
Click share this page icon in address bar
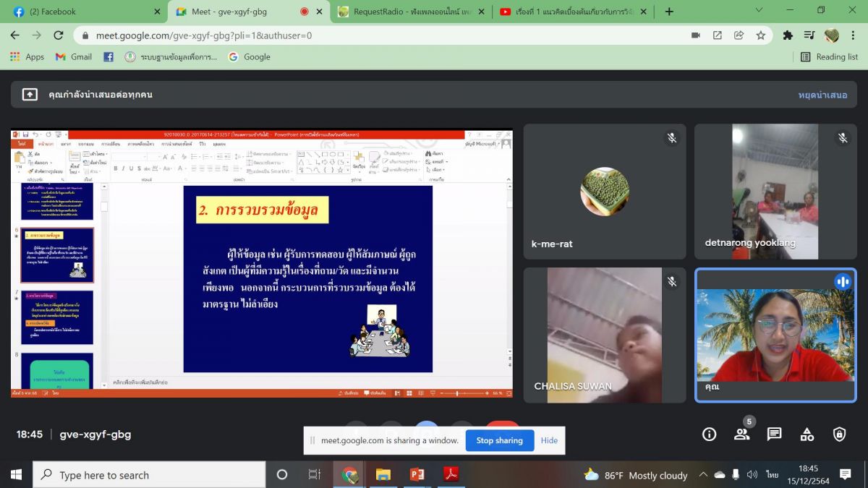[x=739, y=35]
